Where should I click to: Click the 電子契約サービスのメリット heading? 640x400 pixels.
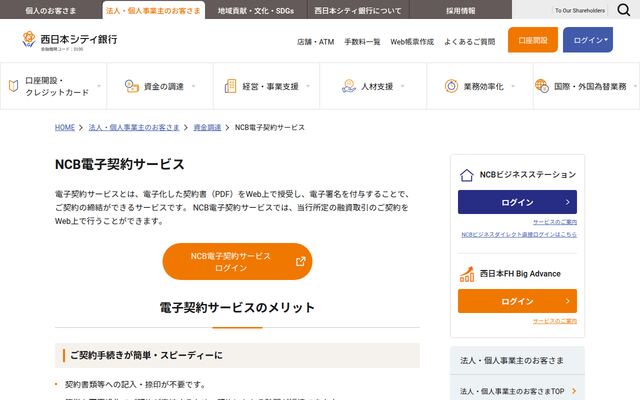point(237,308)
